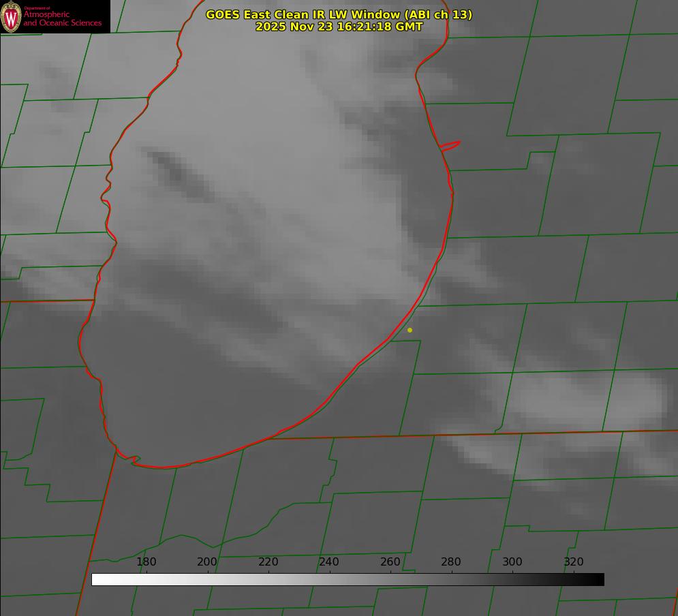
Task: Pick the 240 colorbar tick label
Action: (329, 561)
